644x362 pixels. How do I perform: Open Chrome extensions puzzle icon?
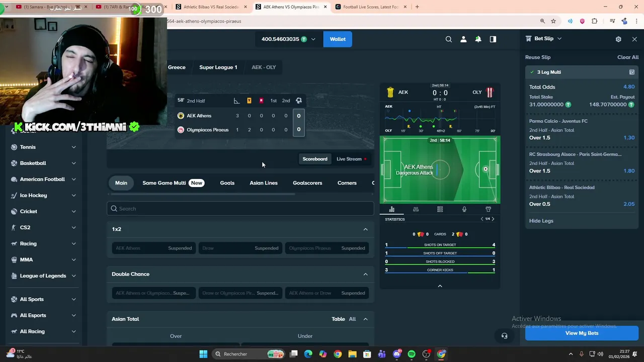click(595, 21)
